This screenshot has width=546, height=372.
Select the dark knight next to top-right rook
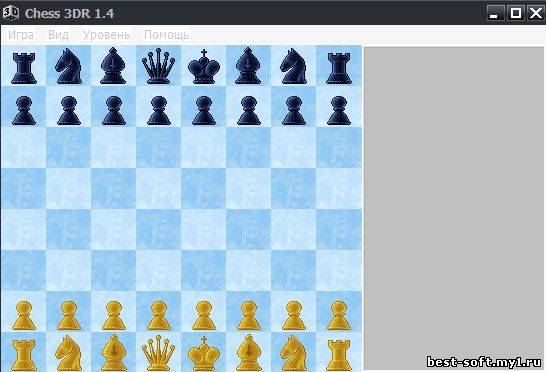pyautogui.click(x=294, y=66)
